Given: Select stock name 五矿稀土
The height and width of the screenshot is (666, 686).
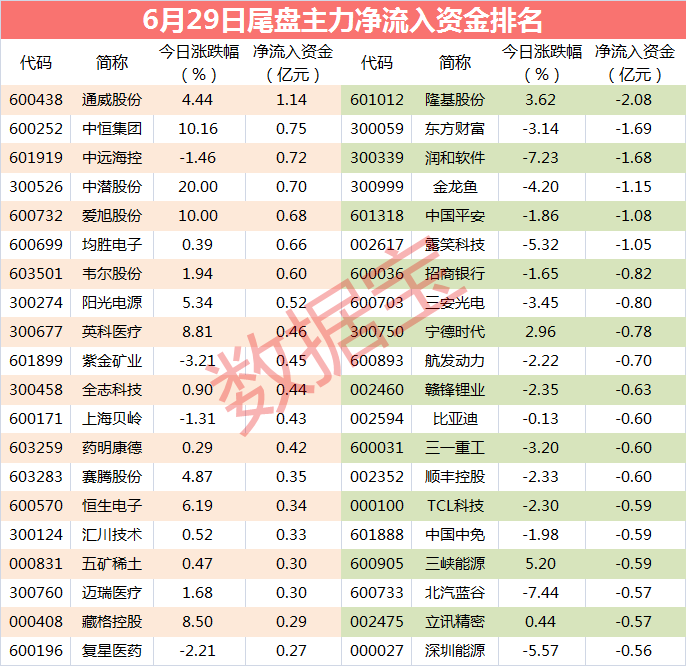Looking at the screenshot, I should pyautogui.click(x=112, y=564).
